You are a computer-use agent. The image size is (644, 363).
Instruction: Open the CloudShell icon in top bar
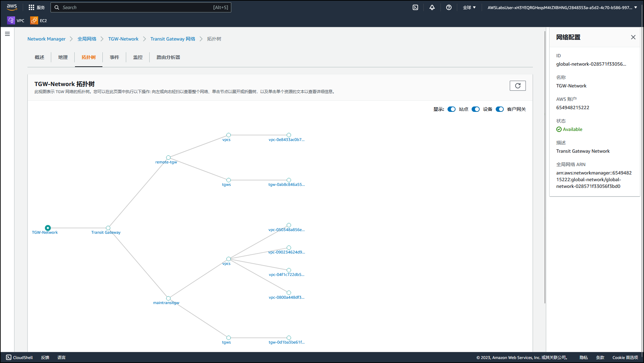coord(415,7)
